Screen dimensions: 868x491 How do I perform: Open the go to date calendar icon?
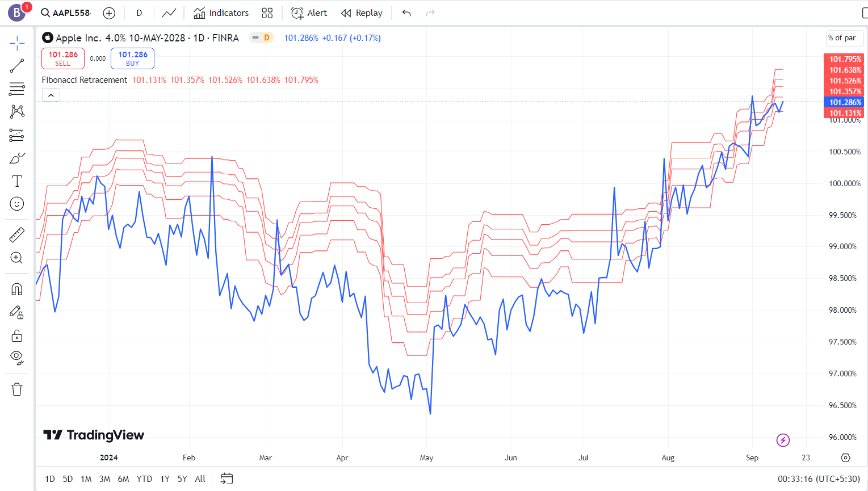coord(227,479)
